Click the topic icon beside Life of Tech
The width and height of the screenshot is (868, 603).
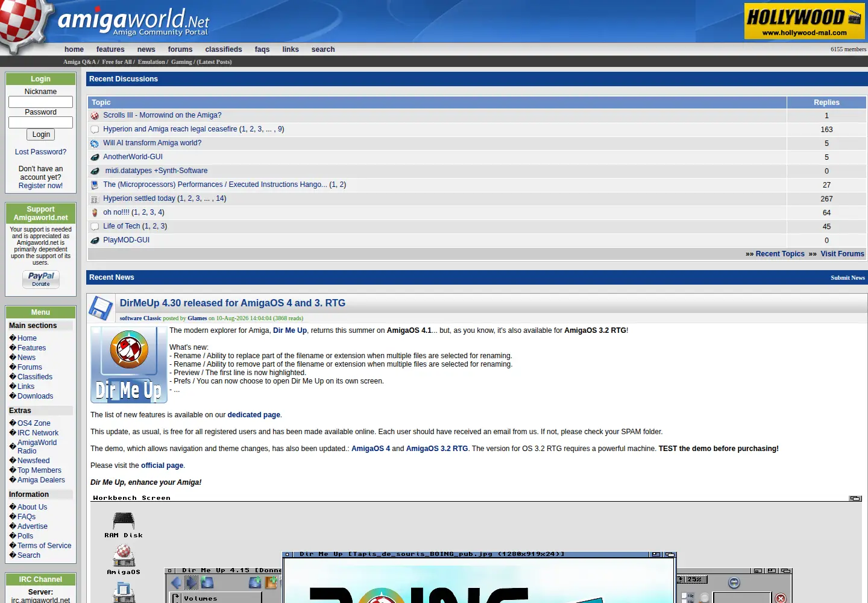point(95,227)
